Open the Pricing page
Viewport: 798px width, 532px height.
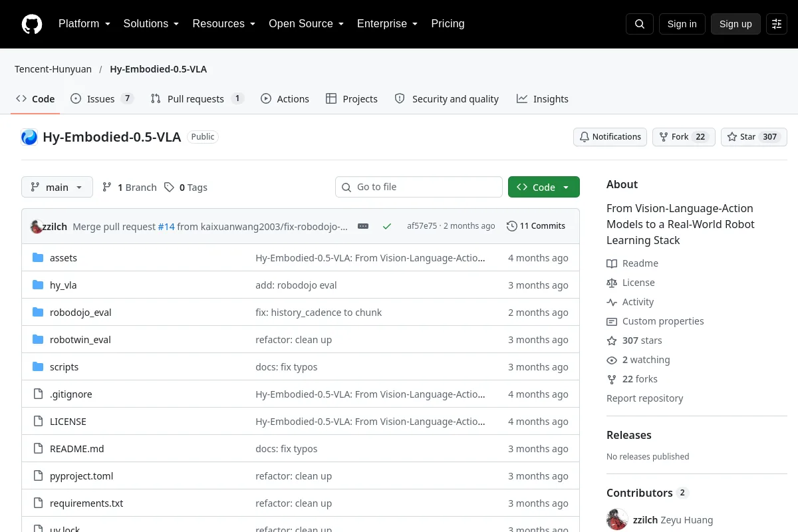(x=448, y=24)
